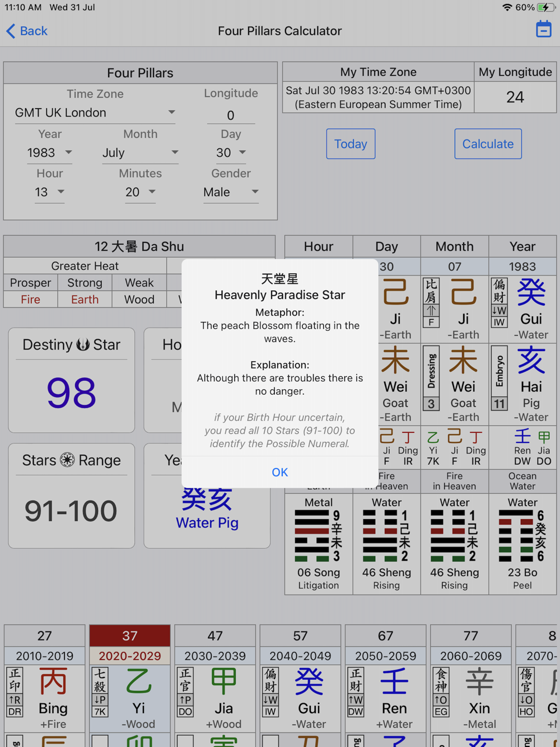
Task: Tap the Embryo 11 phase label
Action: click(x=500, y=378)
